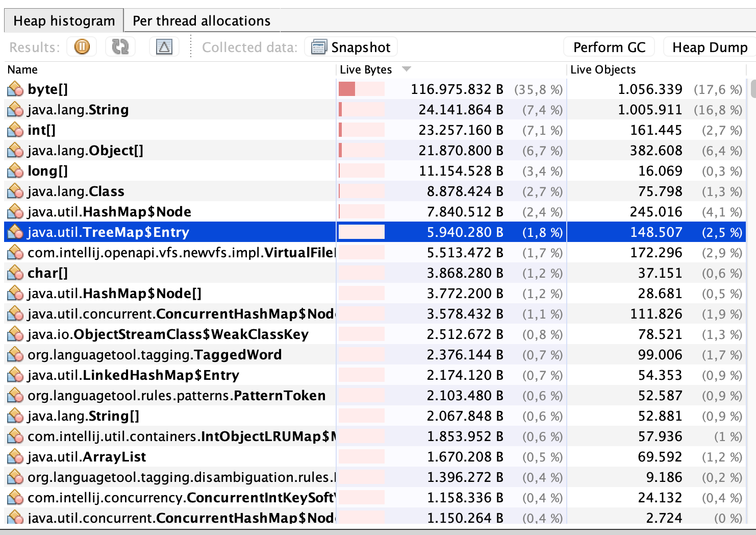Select the org.languagetool.tagging.TaggedWord name

[x=155, y=355]
